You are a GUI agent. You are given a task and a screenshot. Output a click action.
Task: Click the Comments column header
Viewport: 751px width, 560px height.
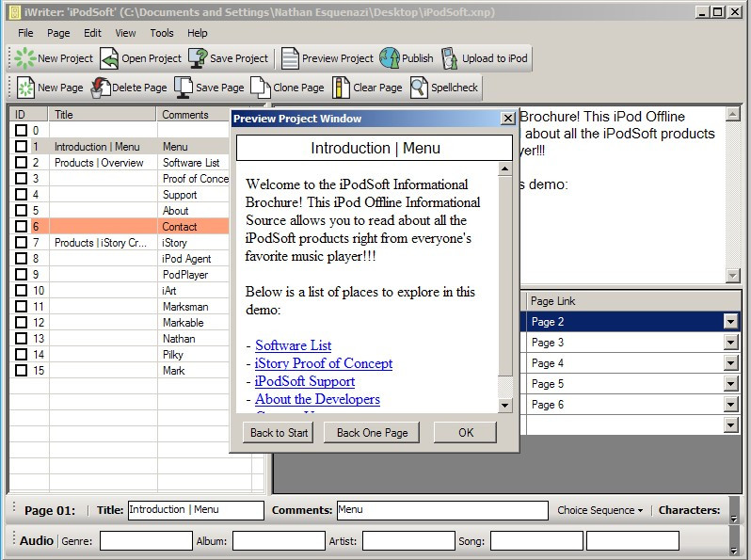pyautogui.click(x=194, y=115)
